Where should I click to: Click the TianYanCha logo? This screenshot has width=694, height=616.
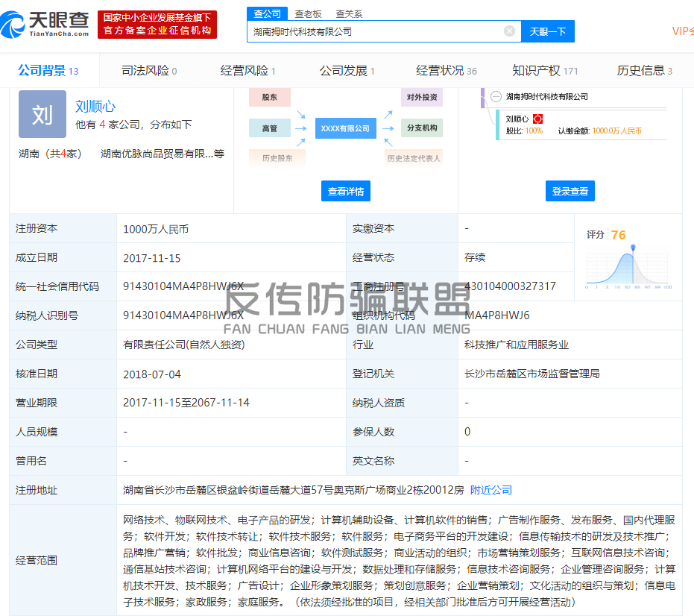point(45,24)
